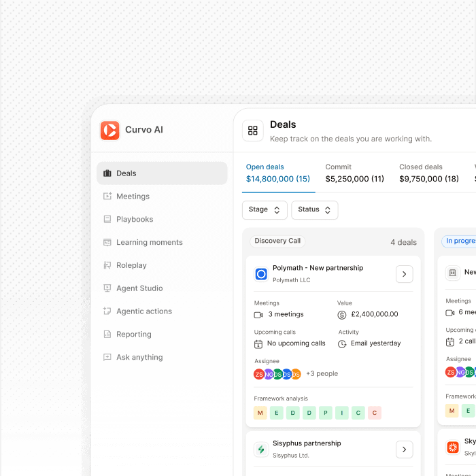The width and height of the screenshot is (476, 476).
Task: Click the video camera icon beside 3 meetings
Action: pos(258,315)
